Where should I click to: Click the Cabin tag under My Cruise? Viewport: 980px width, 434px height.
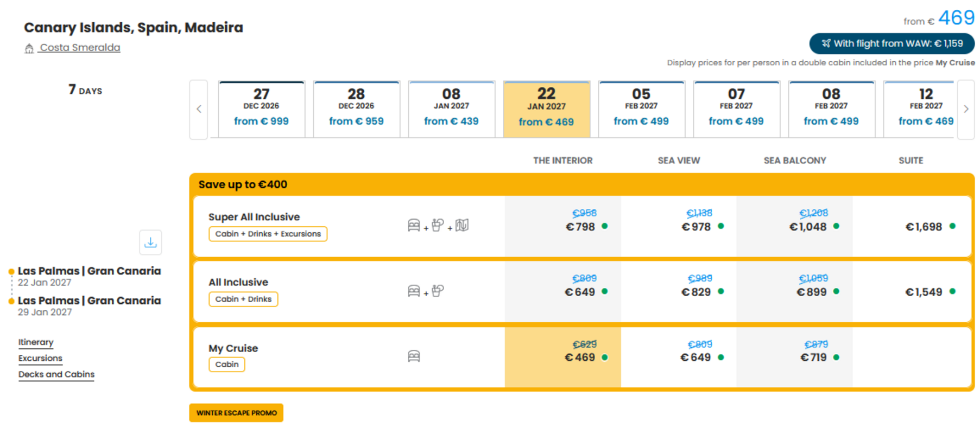click(x=227, y=365)
